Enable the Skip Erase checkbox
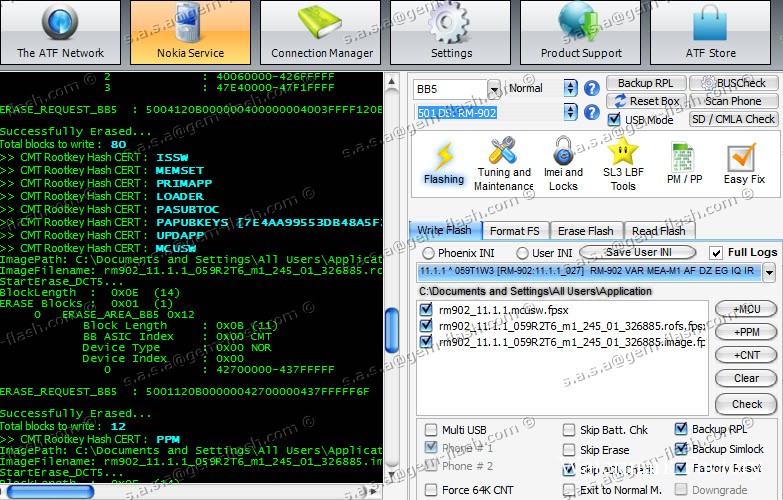The image size is (783, 500). 569,450
